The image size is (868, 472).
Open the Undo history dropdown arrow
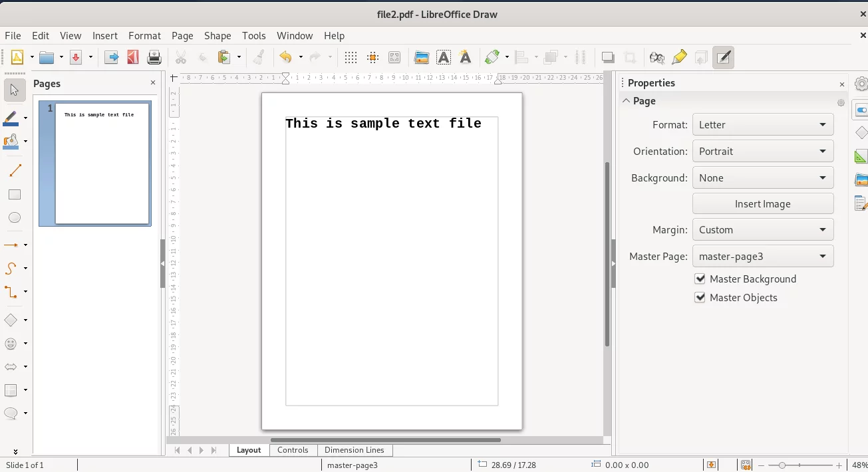click(301, 57)
